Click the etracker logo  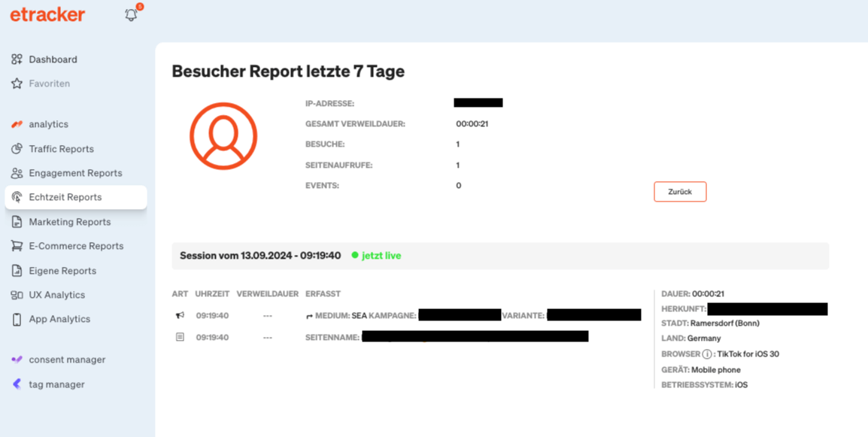pyautogui.click(x=47, y=14)
